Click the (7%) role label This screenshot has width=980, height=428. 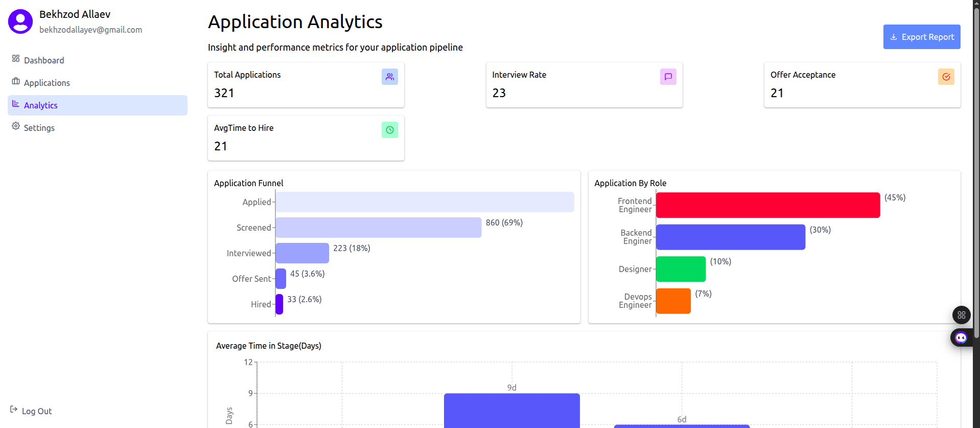click(704, 294)
